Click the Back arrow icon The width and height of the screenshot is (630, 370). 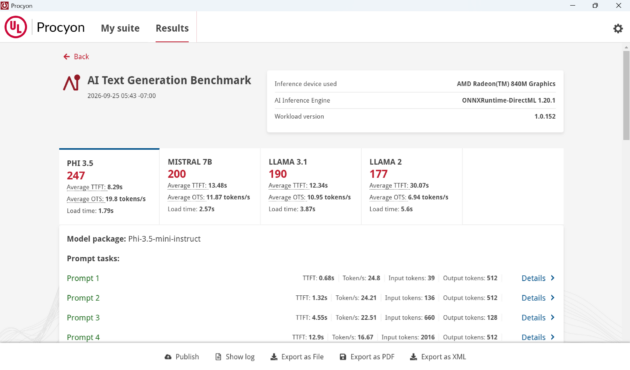coord(67,57)
